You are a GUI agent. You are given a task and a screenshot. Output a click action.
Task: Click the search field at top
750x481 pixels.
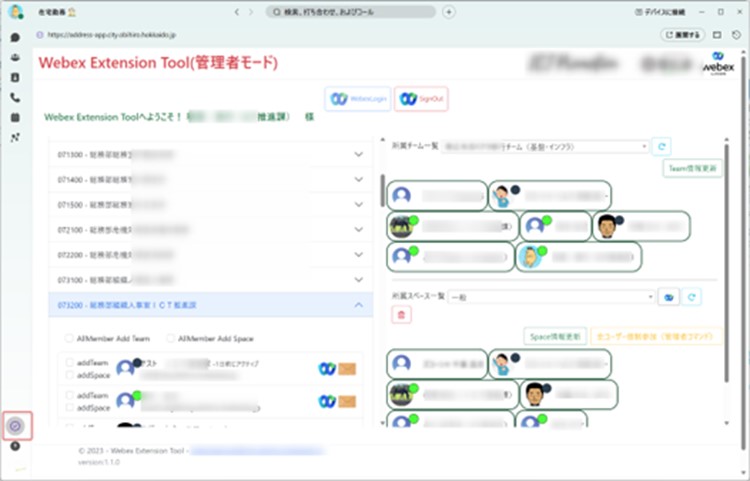[351, 12]
